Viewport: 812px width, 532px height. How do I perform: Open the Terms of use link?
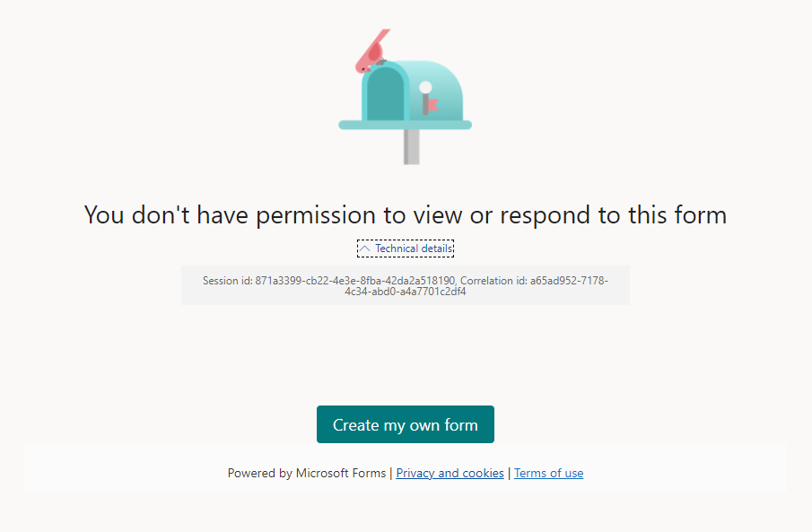pyautogui.click(x=548, y=473)
